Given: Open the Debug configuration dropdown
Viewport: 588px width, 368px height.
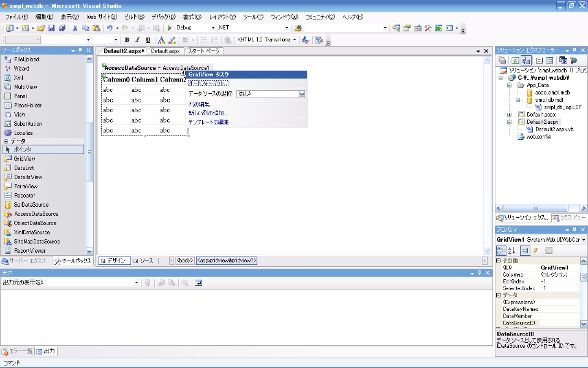Looking at the screenshot, I should [213, 28].
